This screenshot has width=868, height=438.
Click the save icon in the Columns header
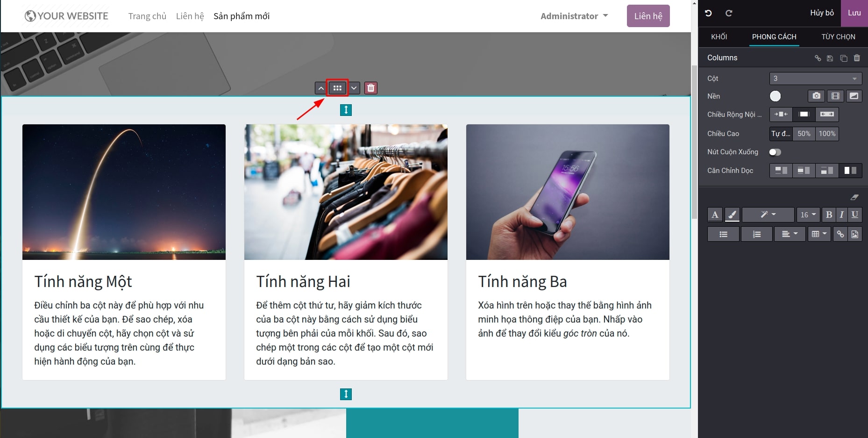click(830, 58)
